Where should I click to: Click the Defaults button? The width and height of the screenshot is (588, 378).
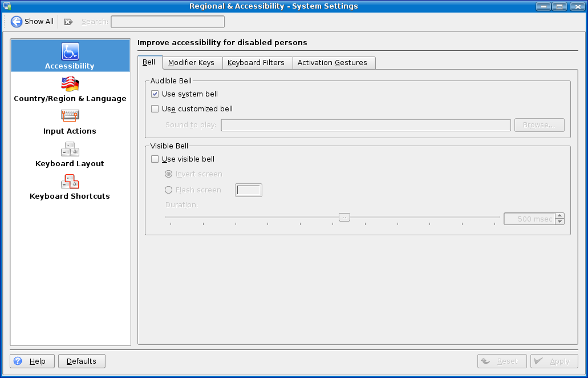pos(81,361)
